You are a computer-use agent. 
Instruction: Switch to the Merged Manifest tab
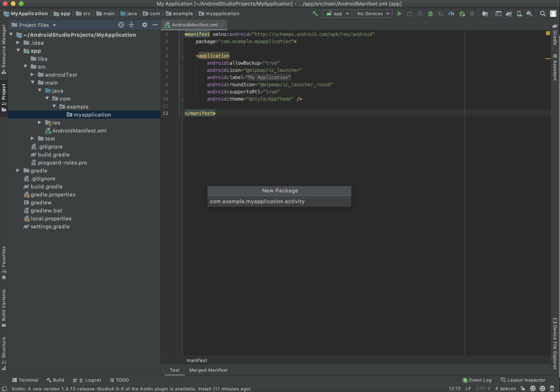[x=208, y=370]
